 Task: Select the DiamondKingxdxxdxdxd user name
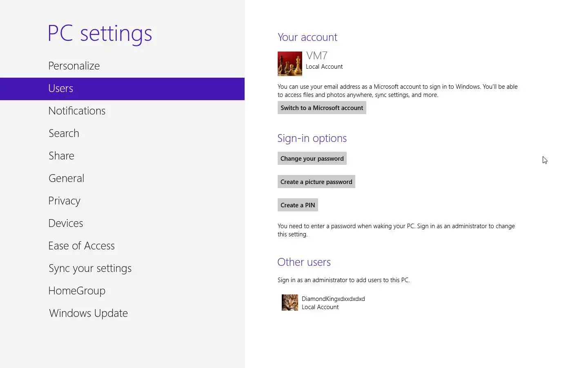tap(333, 299)
